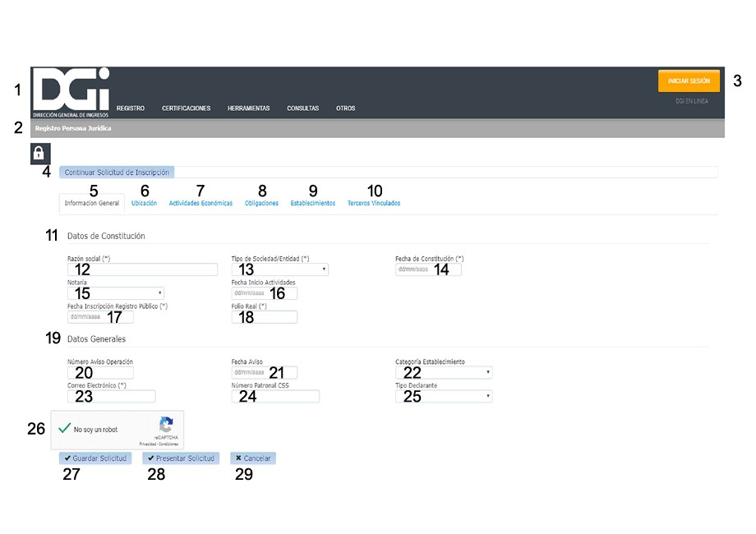
Task: Open the CERTIFICACIONES menu
Action: click(x=186, y=108)
